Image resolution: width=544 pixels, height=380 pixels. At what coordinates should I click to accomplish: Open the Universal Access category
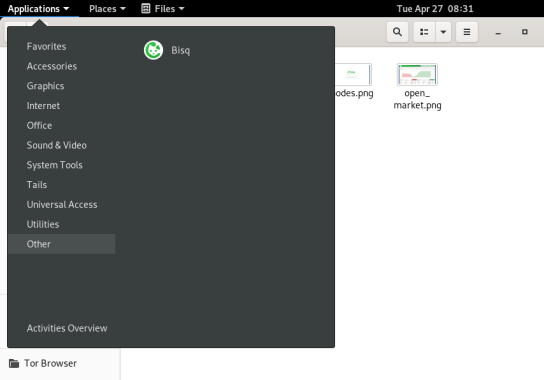coord(61,205)
